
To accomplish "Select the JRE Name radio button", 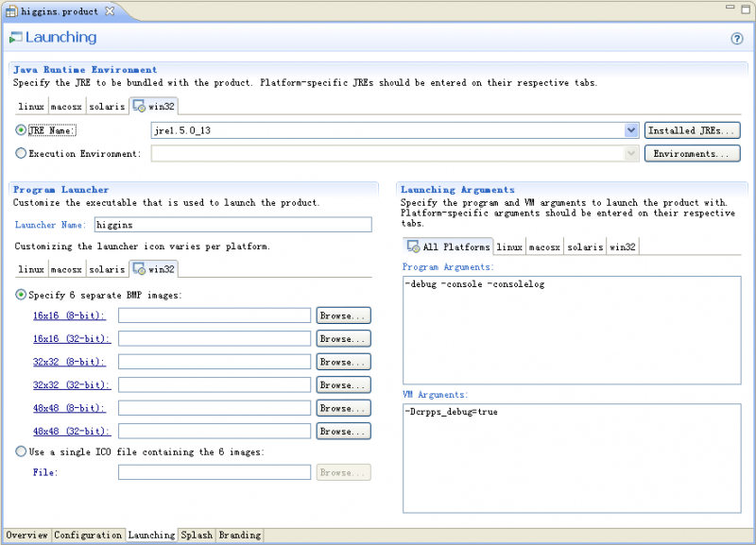I will (x=21, y=130).
